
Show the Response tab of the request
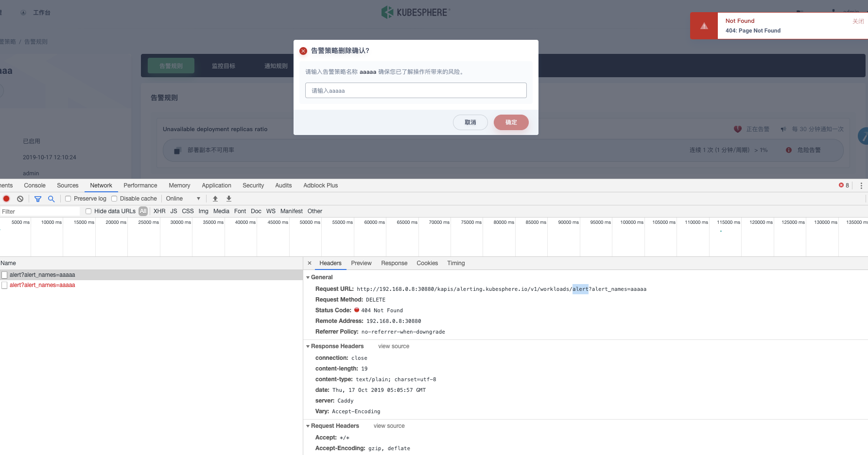coord(394,263)
